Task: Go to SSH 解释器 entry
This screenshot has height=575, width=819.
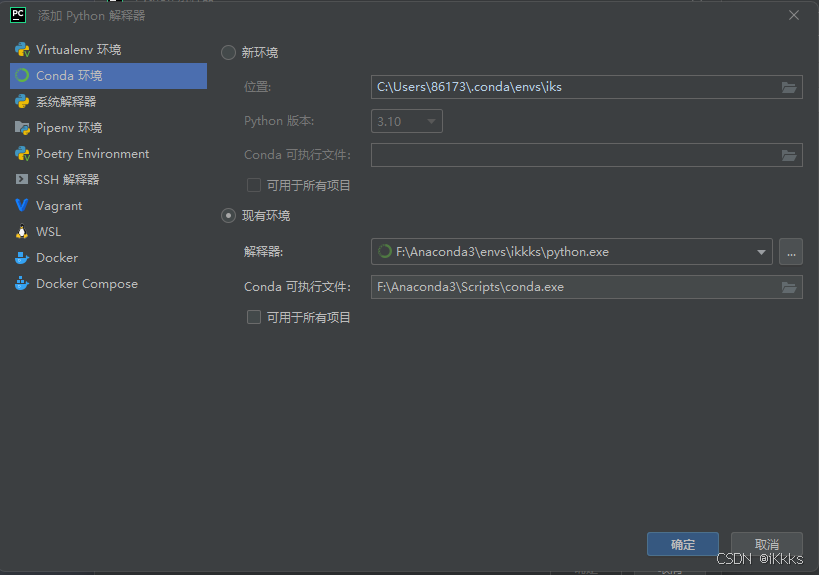Action: pyautogui.click(x=109, y=180)
